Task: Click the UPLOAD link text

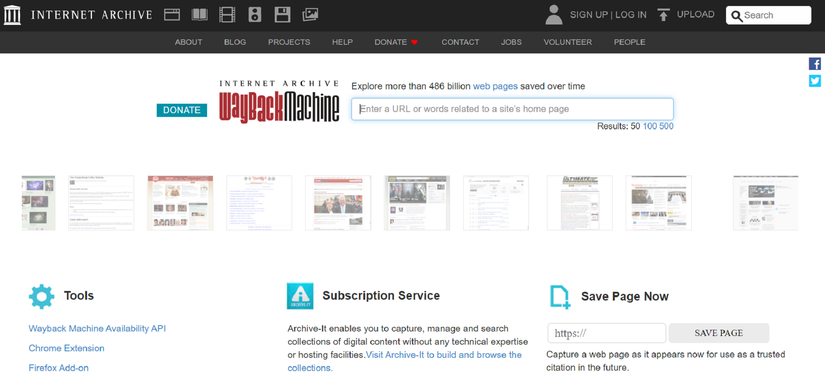Action: pyautogui.click(x=696, y=15)
